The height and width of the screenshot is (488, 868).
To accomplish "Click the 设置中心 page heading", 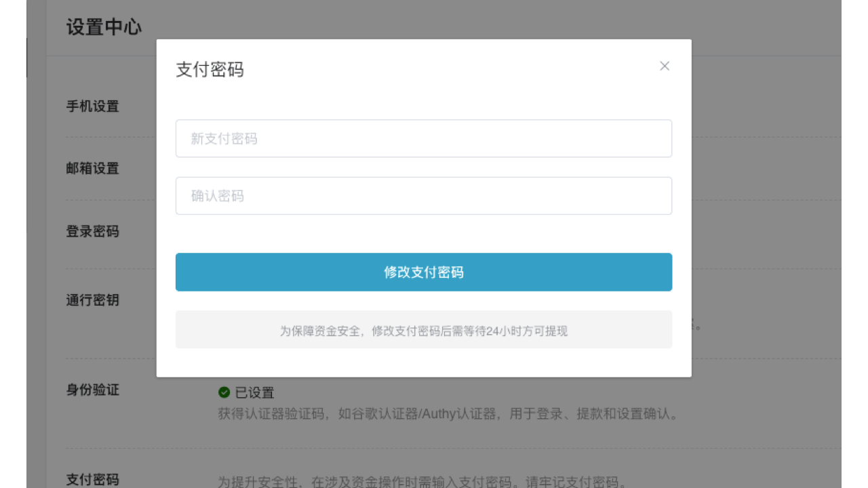I will (x=104, y=28).
